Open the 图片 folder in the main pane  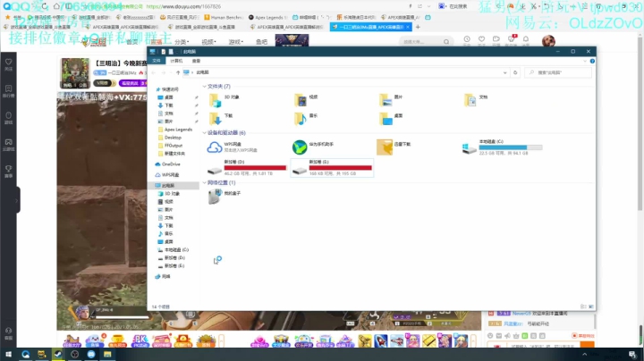pyautogui.click(x=391, y=99)
